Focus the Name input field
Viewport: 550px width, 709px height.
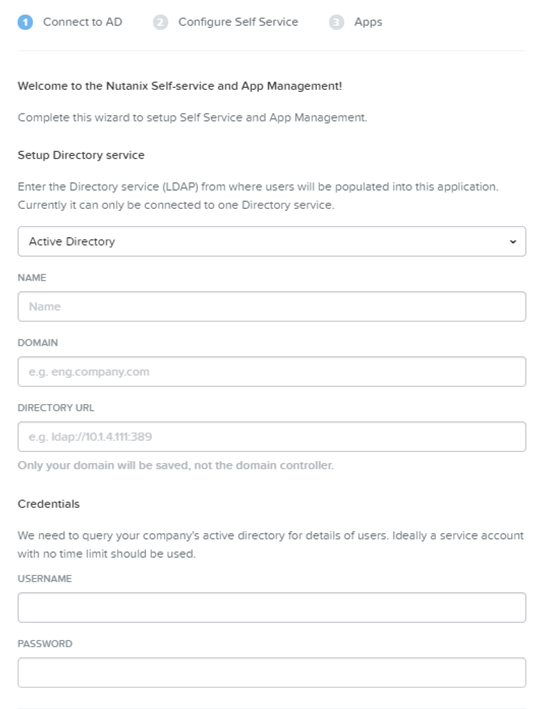[x=272, y=307]
